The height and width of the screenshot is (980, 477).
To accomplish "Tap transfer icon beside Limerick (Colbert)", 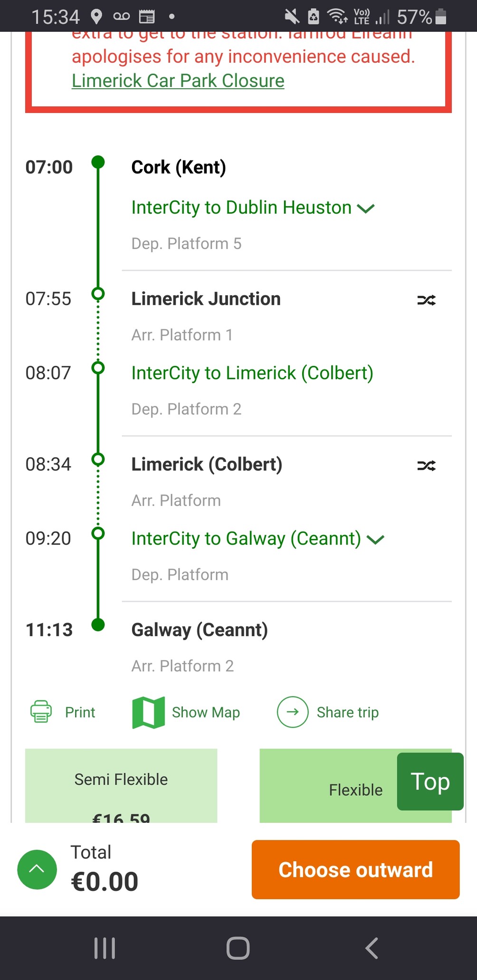I will point(426,465).
